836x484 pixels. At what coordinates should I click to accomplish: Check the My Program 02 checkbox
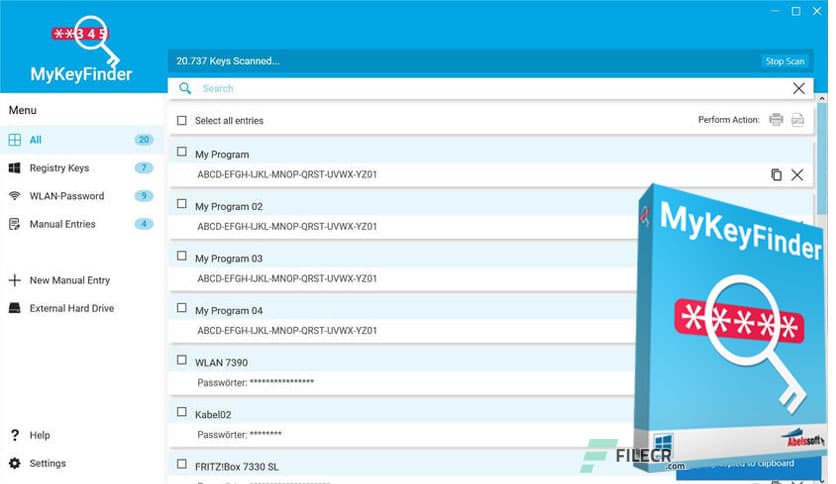(x=182, y=204)
